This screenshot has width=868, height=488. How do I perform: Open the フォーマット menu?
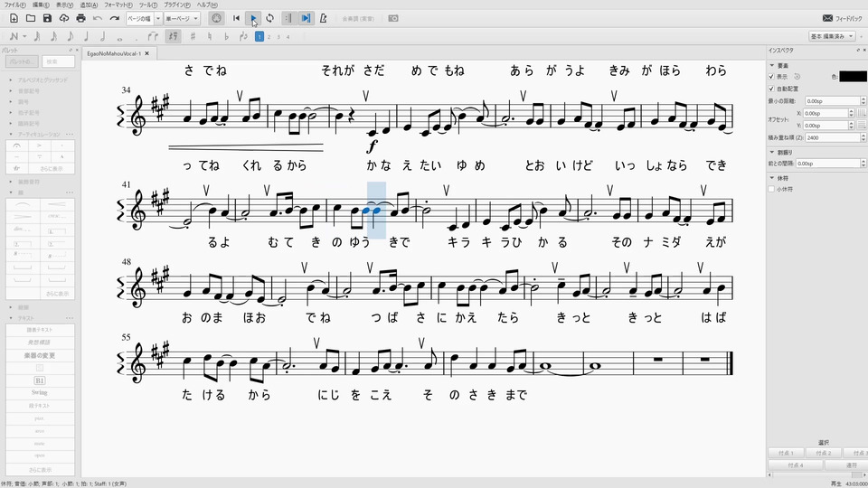point(118,5)
